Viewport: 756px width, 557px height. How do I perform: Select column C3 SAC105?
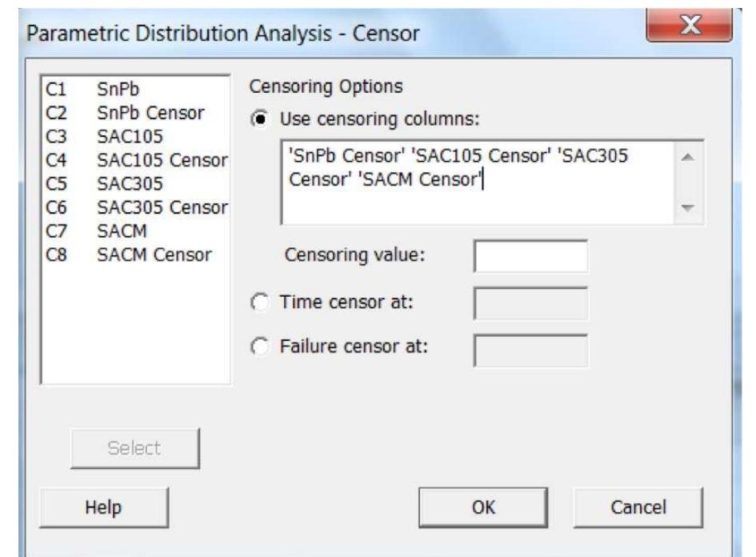tap(118, 134)
